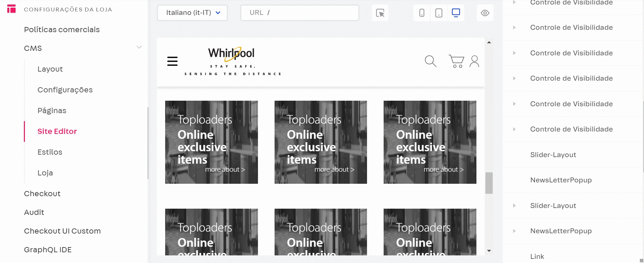
Task: Click the user account icon
Action: (474, 61)
